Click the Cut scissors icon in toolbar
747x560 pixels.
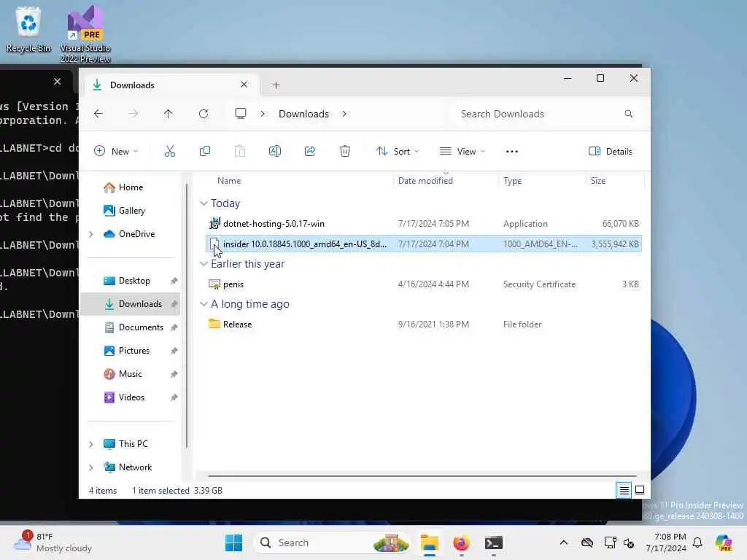(169, 152)
